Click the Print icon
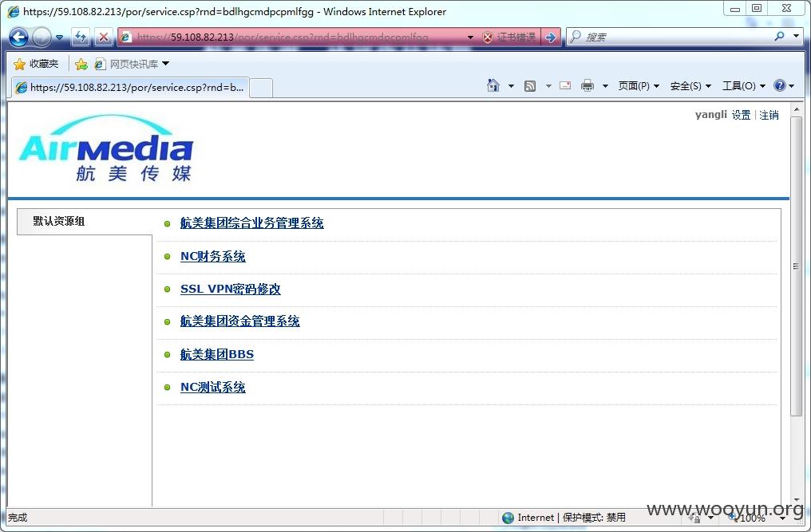The image size is (811, 532). (x=587, y=86)
